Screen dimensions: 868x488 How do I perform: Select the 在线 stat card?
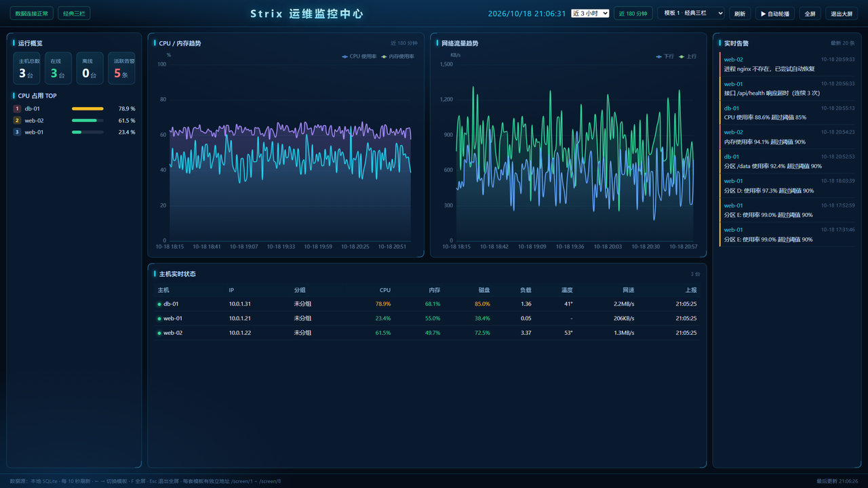coord(58,68)
